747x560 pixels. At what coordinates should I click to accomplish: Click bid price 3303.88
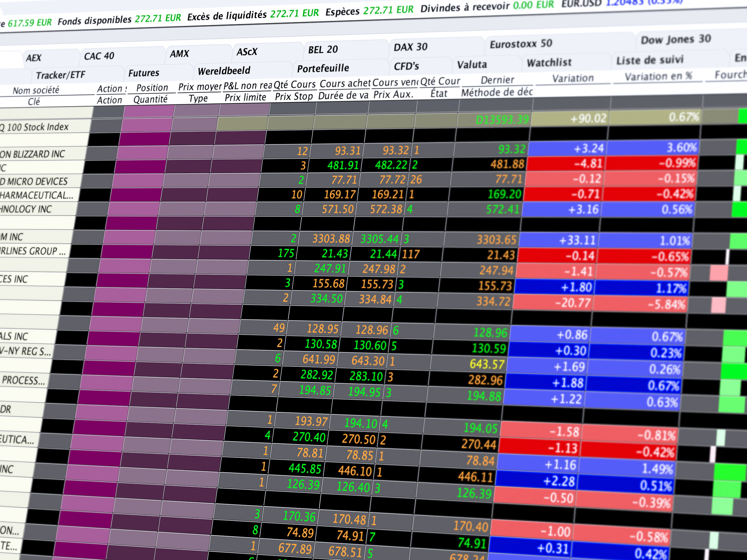pyautogui.click(x=331, y=239)
